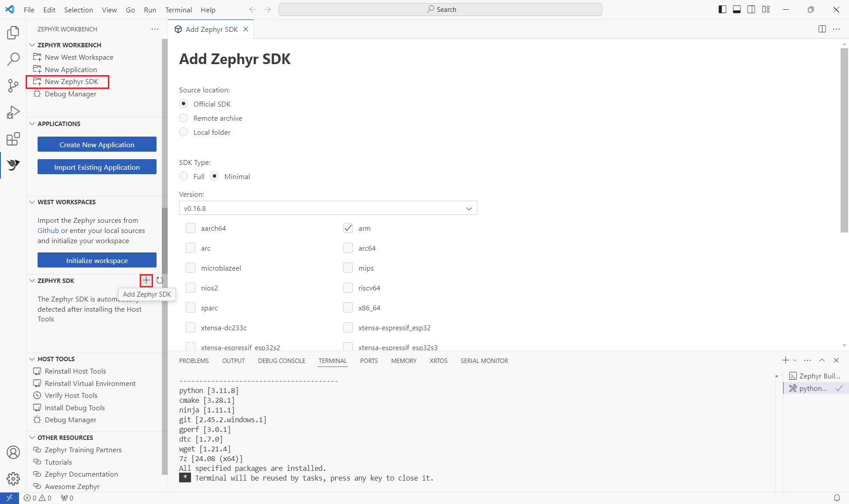This screenshot has height=504, width=849.
Task: Open the Source Control view
Action: tap(13, 85)
